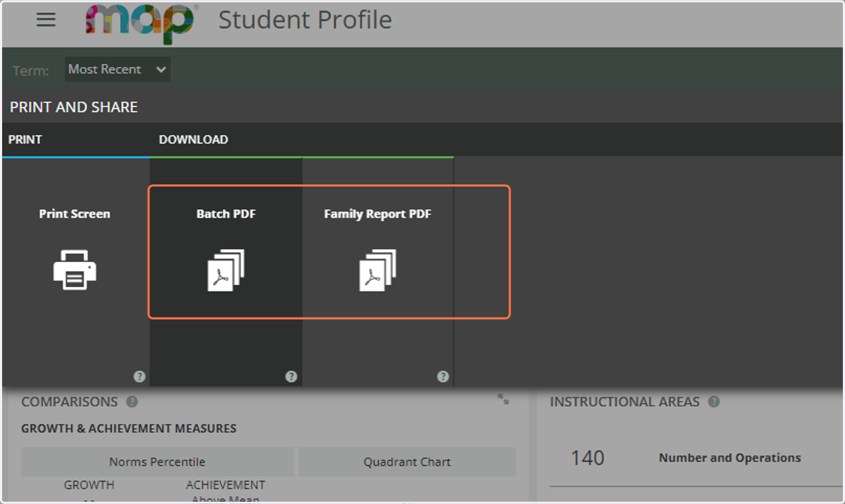Click the Print Screen printer icon
Image resolution: width=845 pixels, height=504 pixels.
pyautogui.click(x=75, y=270)
